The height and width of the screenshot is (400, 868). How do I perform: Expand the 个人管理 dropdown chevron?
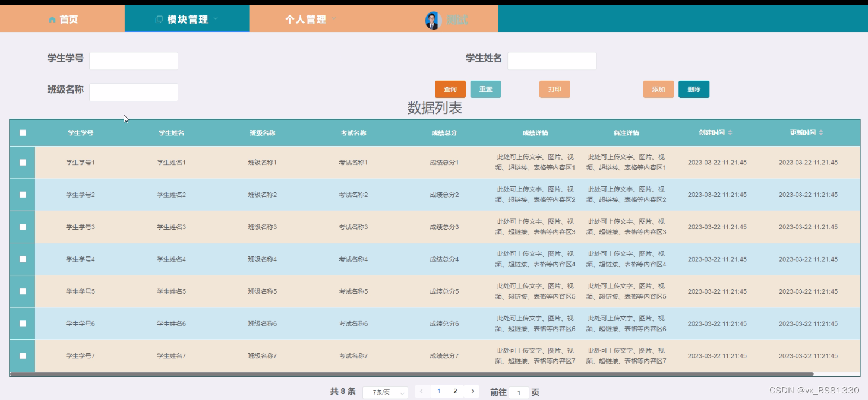(x=334, y=19)
